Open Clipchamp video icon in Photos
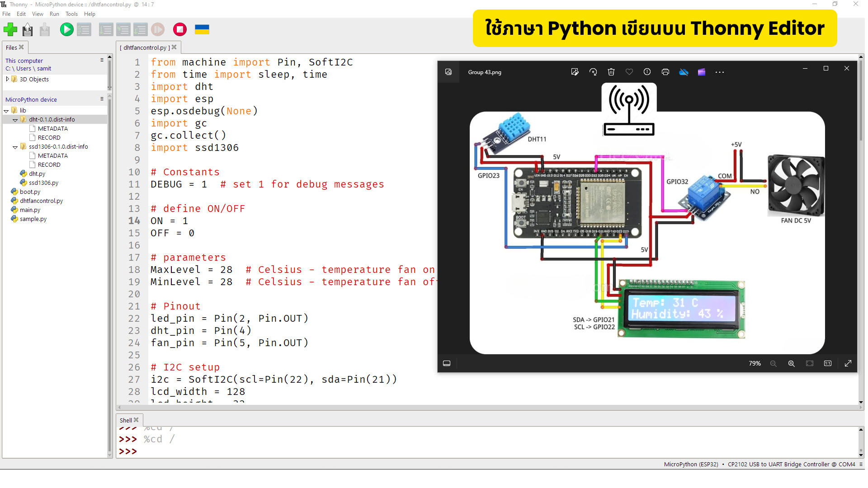The image size is (868, 488). click(702, 72)
